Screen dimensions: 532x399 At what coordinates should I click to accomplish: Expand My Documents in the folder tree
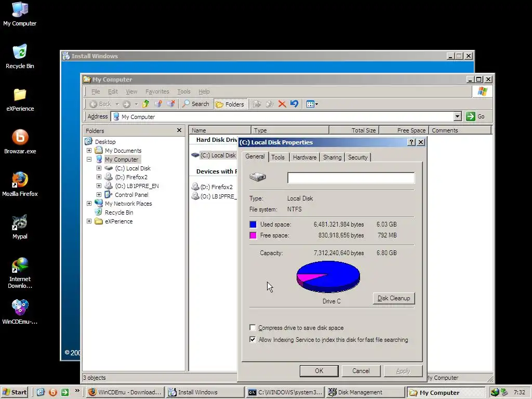(x=89, y=150)
